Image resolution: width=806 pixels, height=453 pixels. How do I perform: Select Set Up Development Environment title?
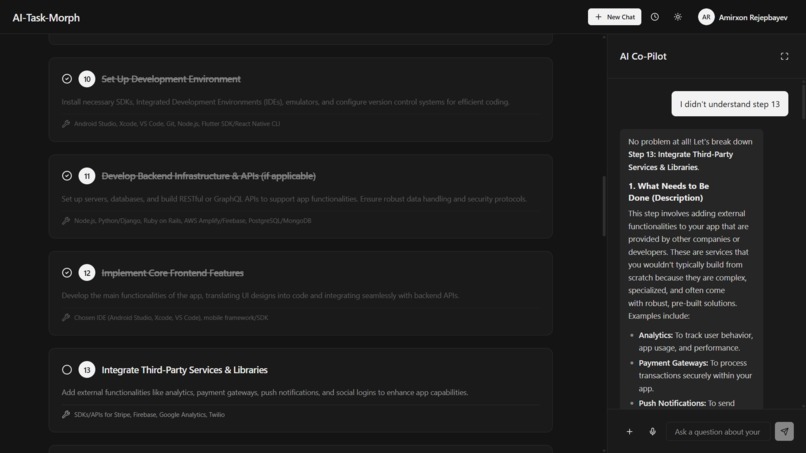click(171, 79)
